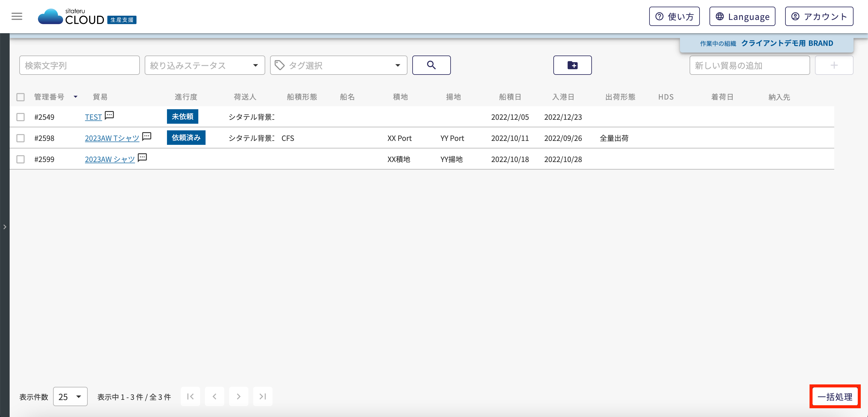Click the sitateru CLOUD logo
Viewport: 868px width, 417px height.
point(87,17)
